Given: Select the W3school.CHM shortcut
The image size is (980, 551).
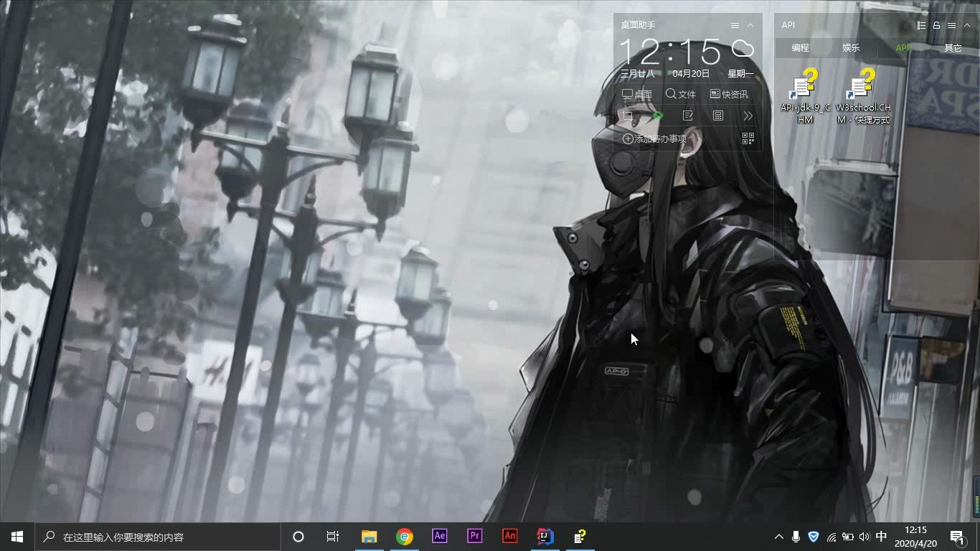Looking at the screenshot, I should (863, 96).
